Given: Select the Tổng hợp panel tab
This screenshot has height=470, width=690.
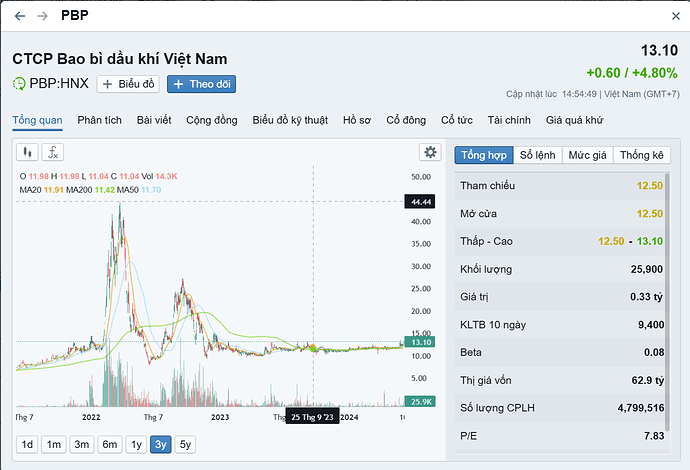Looking at the screenshot, I should [x=484, y=155].
